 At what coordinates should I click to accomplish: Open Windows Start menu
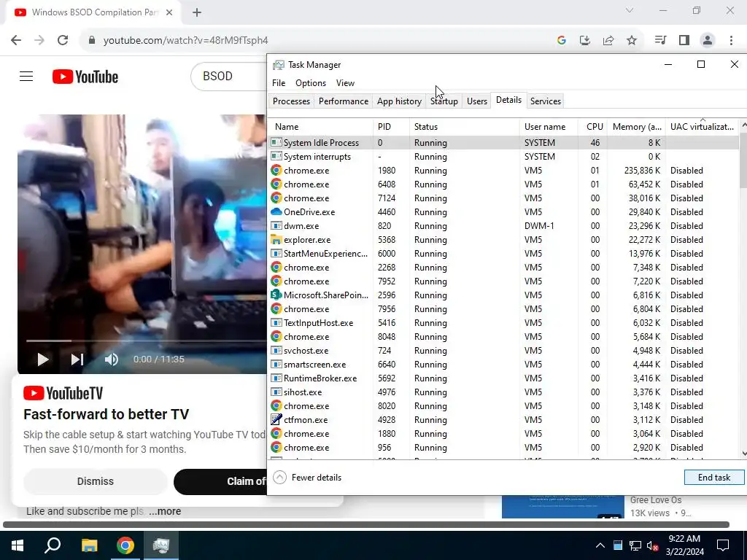click(18, 545)
